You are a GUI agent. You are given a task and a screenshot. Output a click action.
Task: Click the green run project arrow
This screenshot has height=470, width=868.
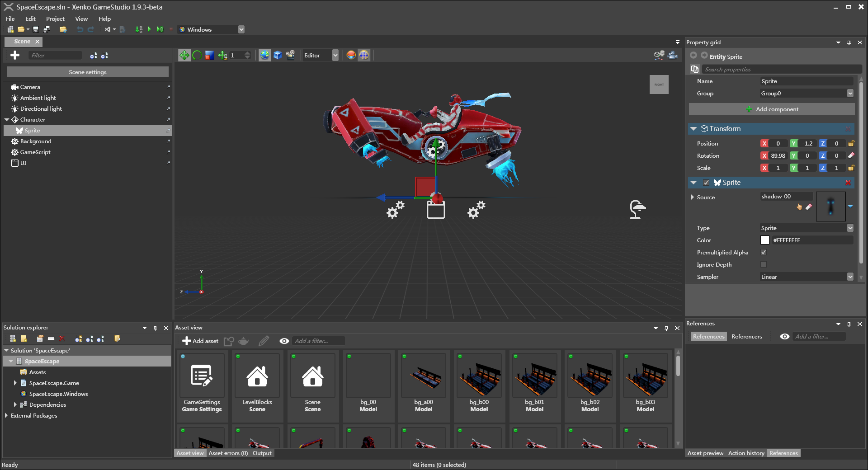[x=149, y=29]
